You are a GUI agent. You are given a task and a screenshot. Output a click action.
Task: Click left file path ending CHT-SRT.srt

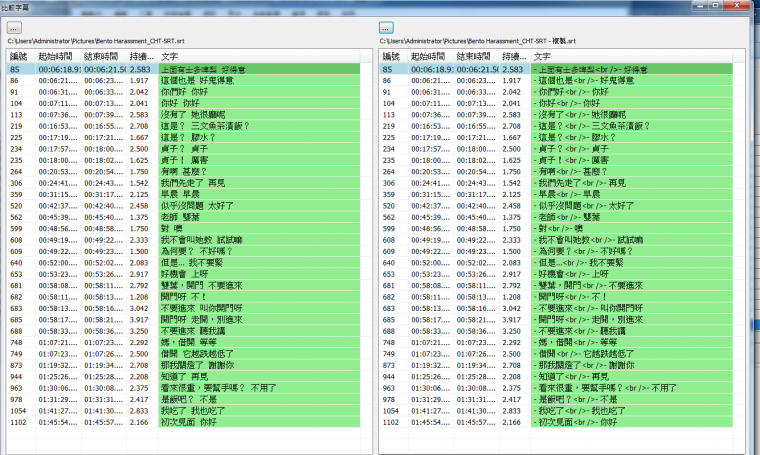(x=96, y=41)
